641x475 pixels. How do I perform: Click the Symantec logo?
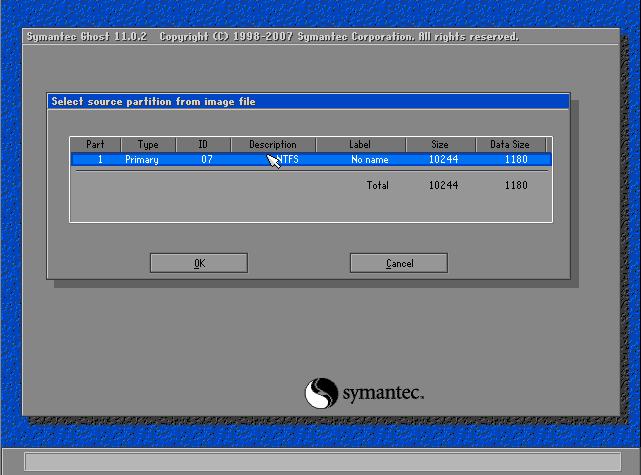click(x=364, y=393)
